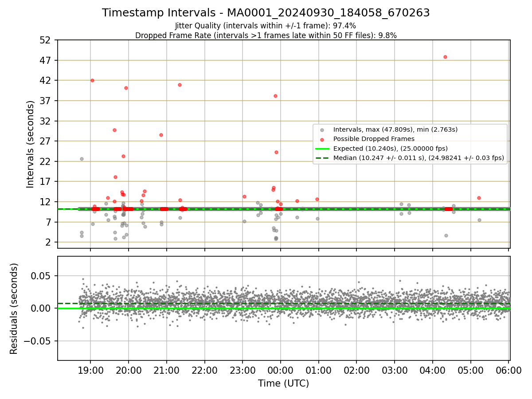Click the 'Time (UTC)' x-axis label
This screenshot has height=399, width=532.
coord(284,383)
